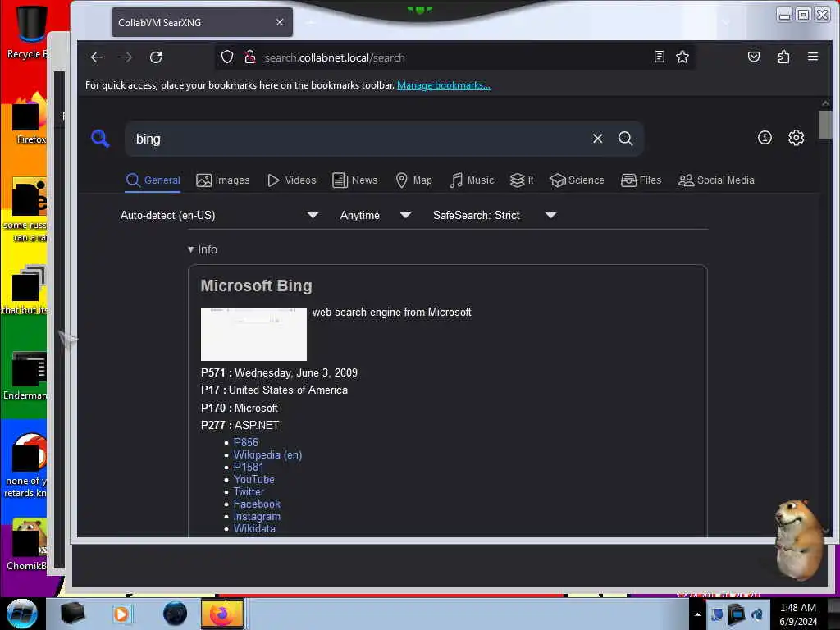Image resolution: width=840 pixels, height=630 pixels.
Task: Open the SearXNG info about icon
Action: (x=765, y=138)
